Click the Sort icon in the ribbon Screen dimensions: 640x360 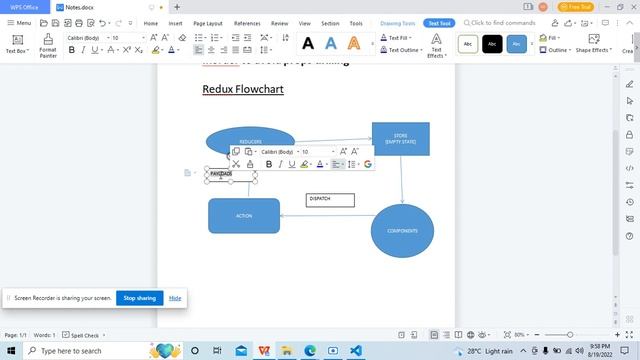(x=285, y=38)
